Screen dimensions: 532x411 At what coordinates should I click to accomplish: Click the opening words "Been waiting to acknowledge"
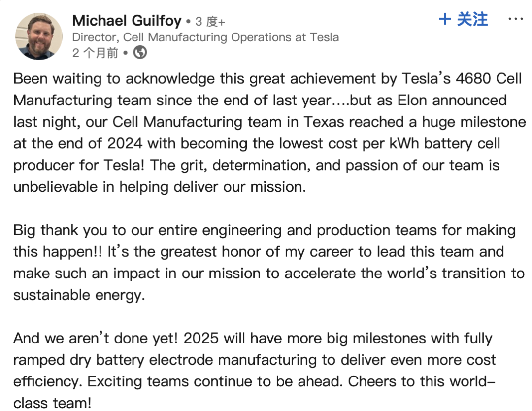coord(114,79)
